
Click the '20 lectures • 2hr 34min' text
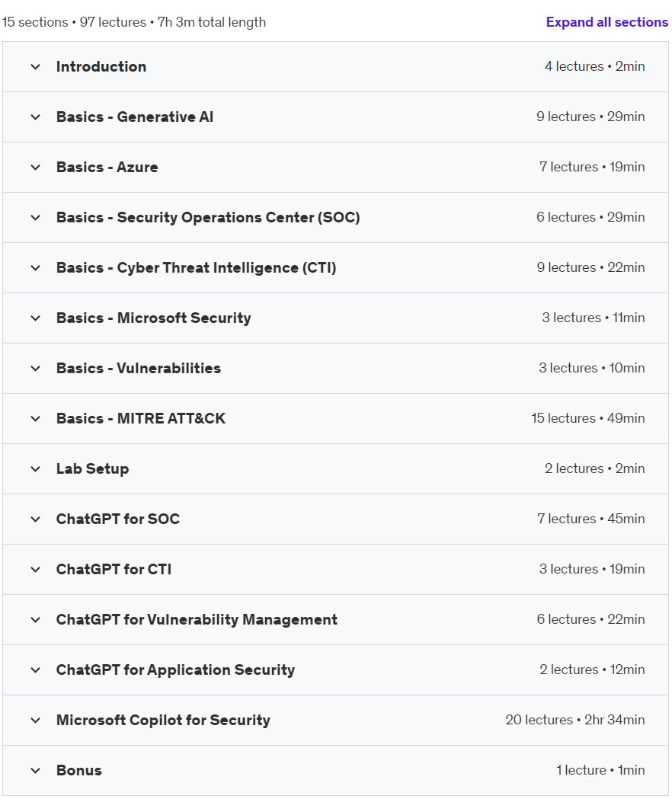[575, 720]
